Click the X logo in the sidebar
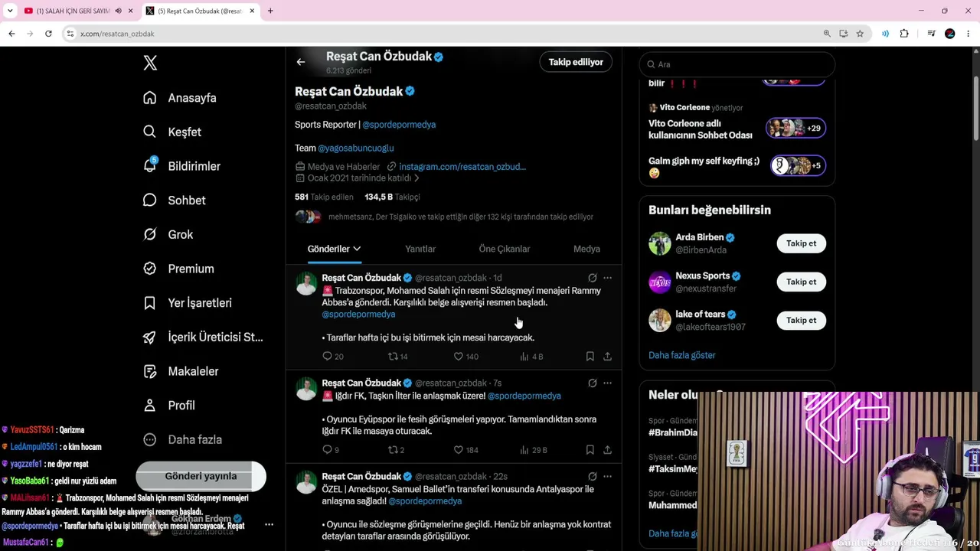 (150, 63)
